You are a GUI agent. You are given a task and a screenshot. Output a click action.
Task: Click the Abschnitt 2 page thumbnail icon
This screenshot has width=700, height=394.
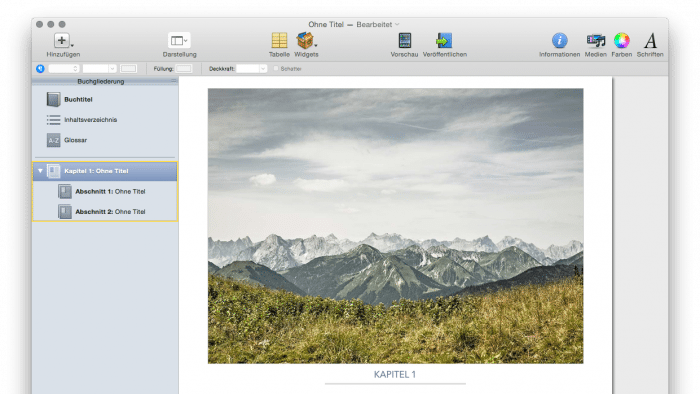[x=65, y=212]
